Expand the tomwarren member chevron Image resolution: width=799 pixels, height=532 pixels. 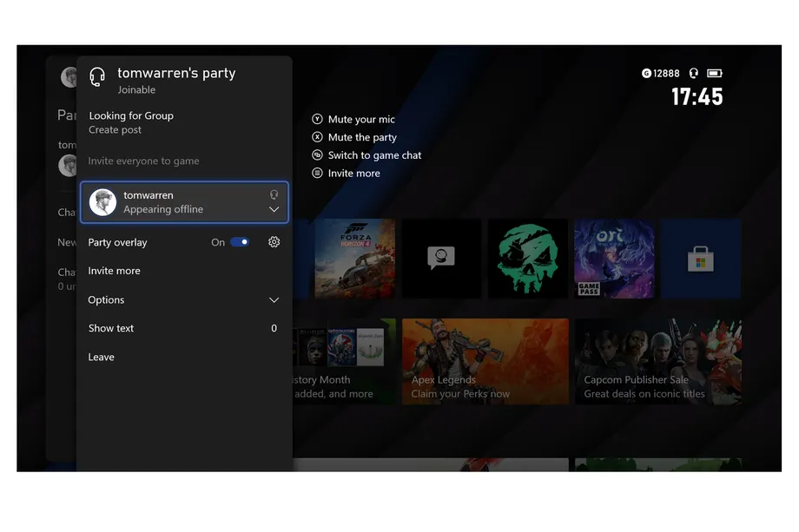tap(274, 210)
